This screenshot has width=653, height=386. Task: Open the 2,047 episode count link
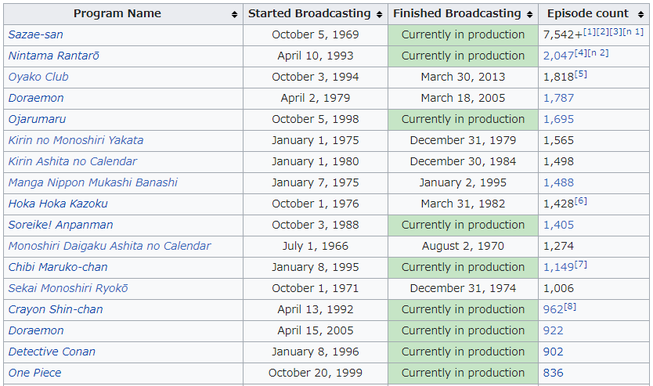pyautogui.click(x=558, y=56)
